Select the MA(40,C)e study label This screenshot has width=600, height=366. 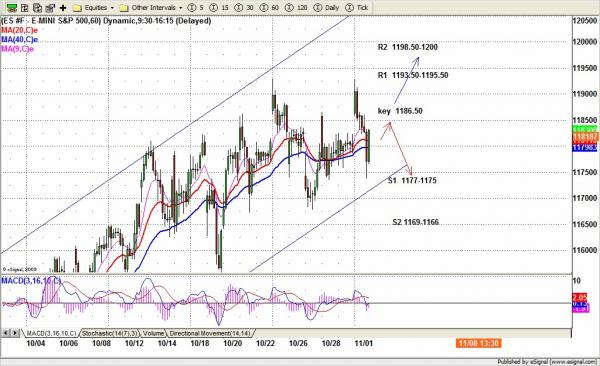coord(20,39)
